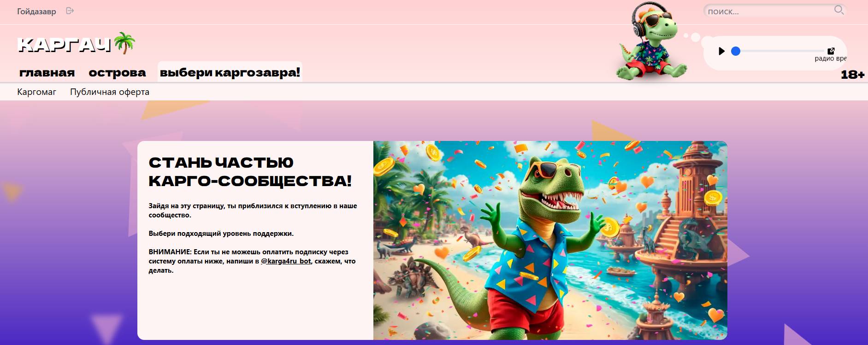This screenshot has height=345, width=868.
Task: Click the middle of the radio slider track
Action: pyautogui.click(x=779, y=51)
